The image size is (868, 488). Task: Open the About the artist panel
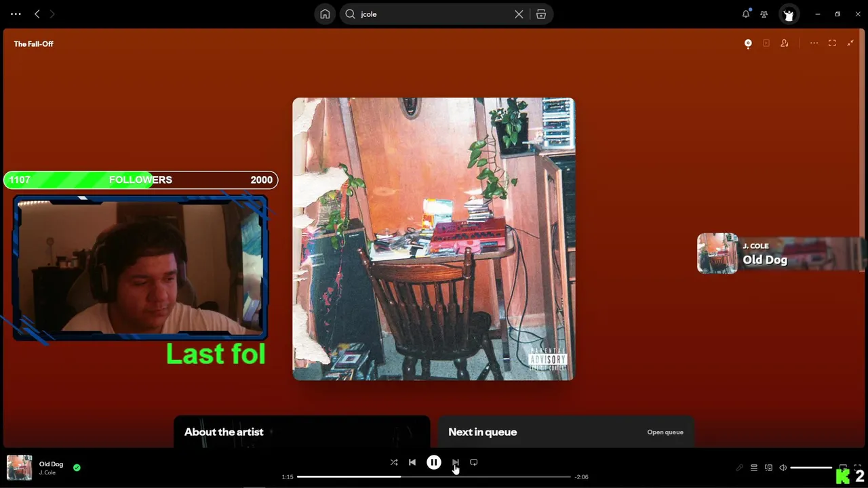coord(302,432)
